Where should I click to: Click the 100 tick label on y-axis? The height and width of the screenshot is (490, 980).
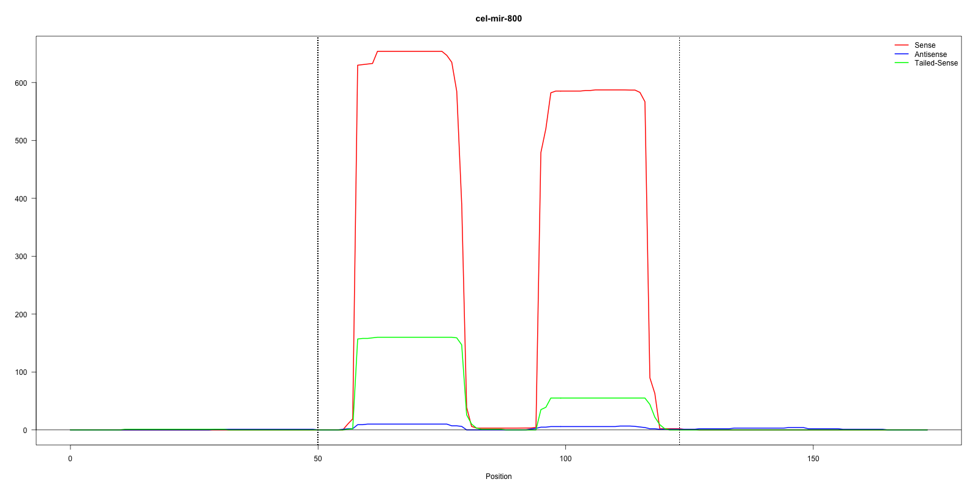point(21,372)
